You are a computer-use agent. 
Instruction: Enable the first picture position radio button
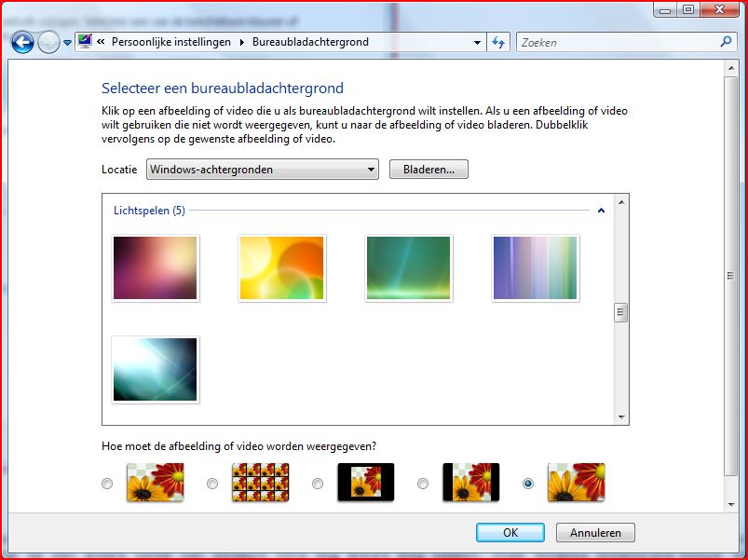[107, 484]
